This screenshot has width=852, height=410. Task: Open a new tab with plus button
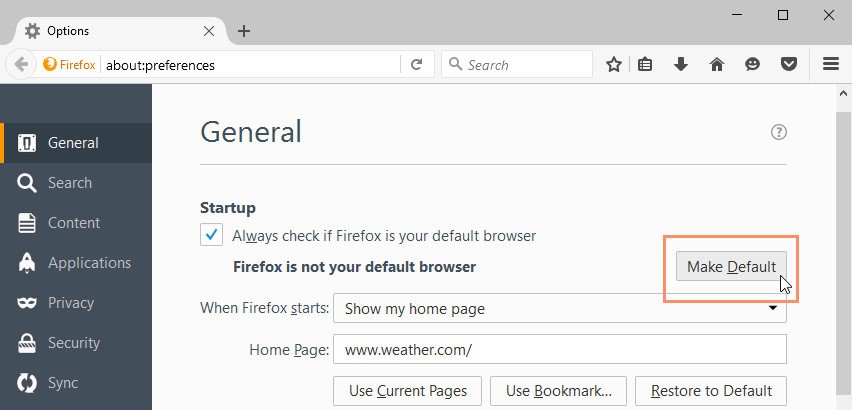244,31
